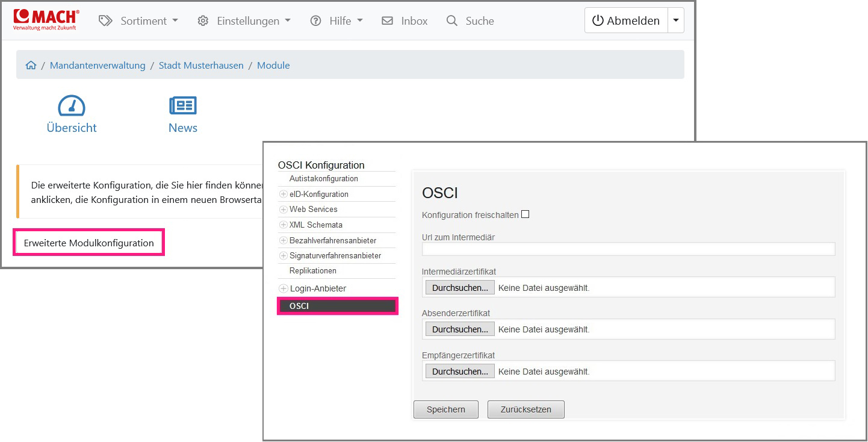Click the Speichern button
This screenshot has width=868, height=442.
tap(445, 409)
